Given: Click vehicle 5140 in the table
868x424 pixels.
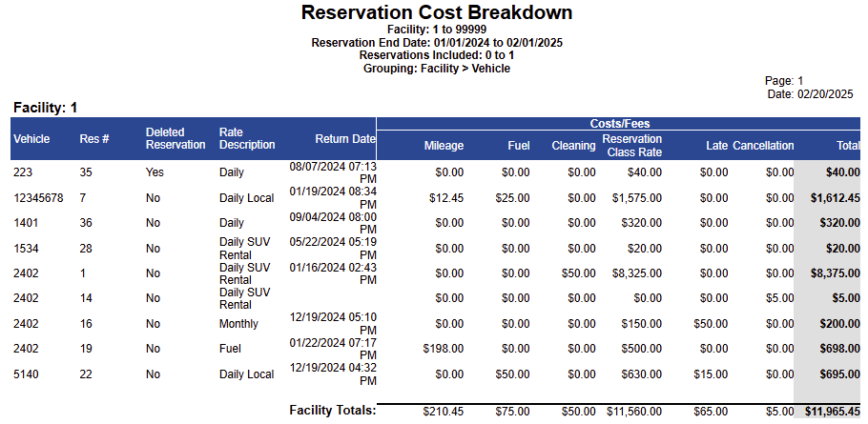Looking at the screenshot, I should [26, 374].
